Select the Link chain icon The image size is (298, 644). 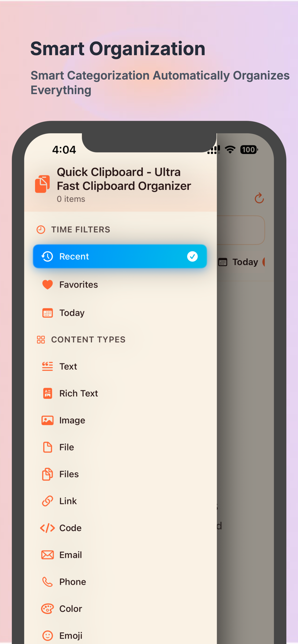[48, 501]
